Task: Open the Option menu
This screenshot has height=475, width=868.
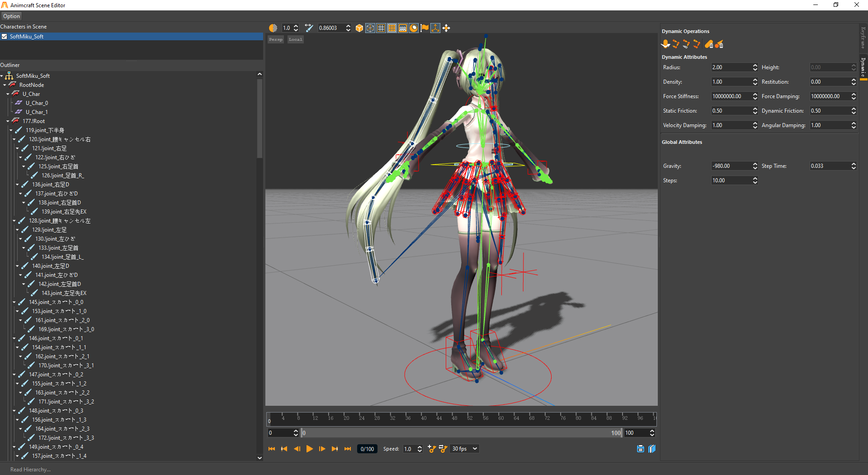Action: pyautogui.click(x=11, y=16)
